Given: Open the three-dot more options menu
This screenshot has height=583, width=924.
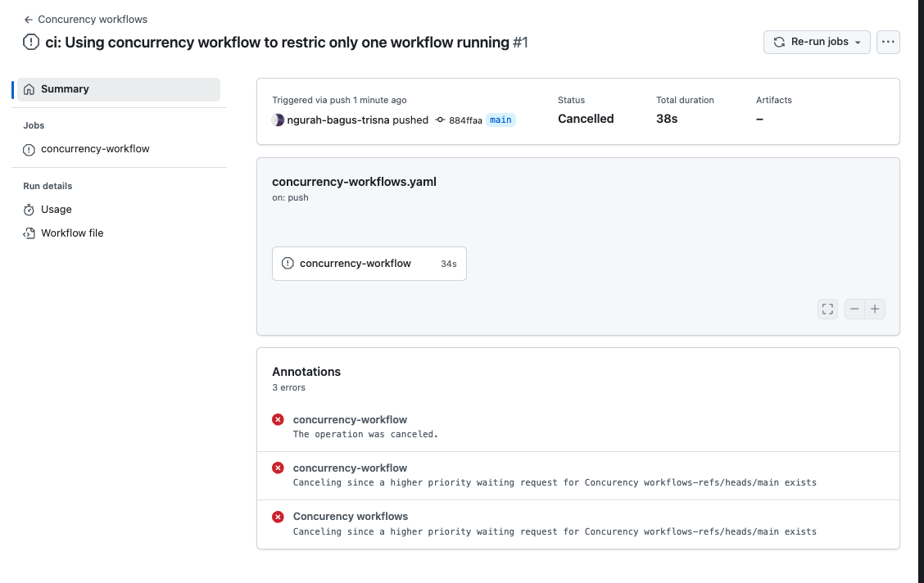Looking at the screenshot, I should pos(888,42).
